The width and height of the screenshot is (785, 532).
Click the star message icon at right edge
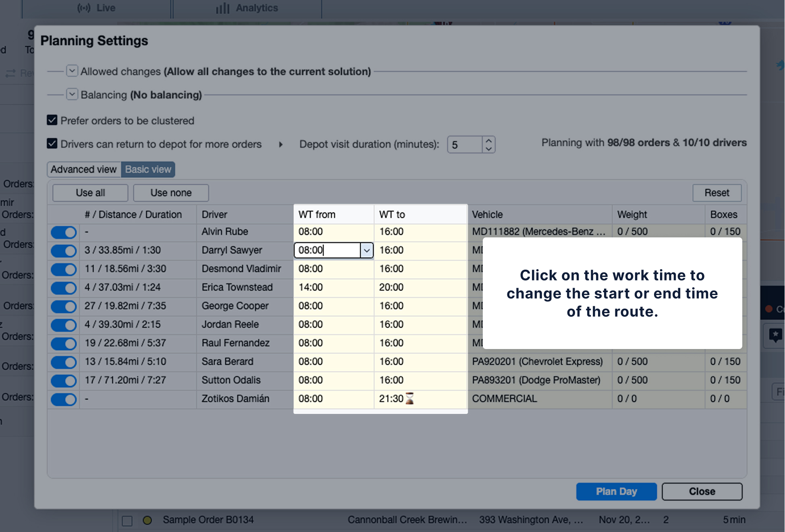click(775, 335)
